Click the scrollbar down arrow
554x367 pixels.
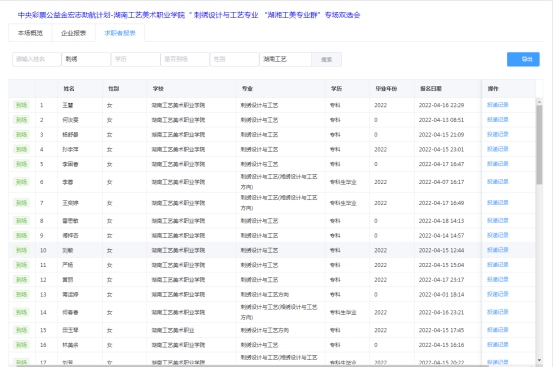click(x=539, y=360)
